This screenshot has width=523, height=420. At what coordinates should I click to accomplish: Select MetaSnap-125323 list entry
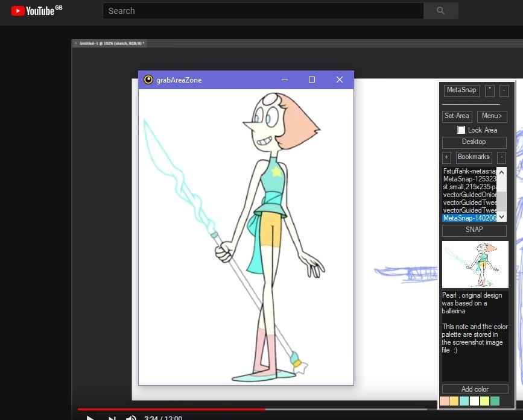pyautogui.click(x=469, y=179)
